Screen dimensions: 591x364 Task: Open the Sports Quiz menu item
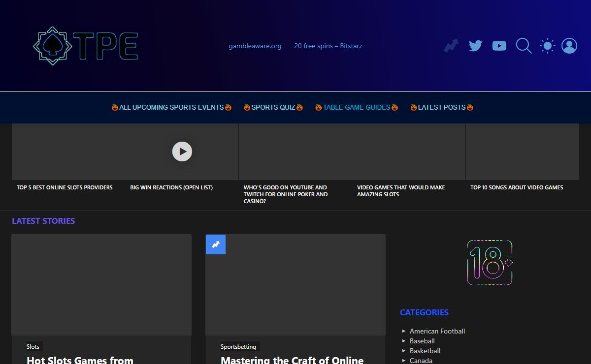[273, 107]
